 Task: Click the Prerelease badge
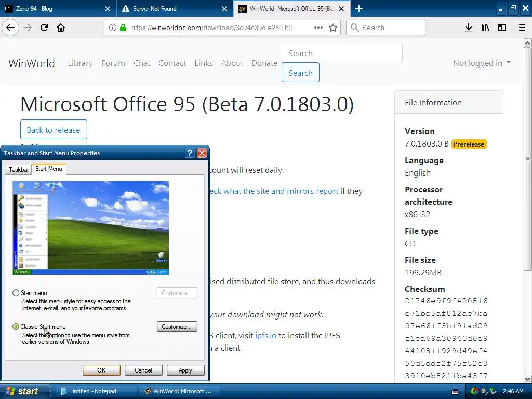pyautogui.click(x=469, y=144)
